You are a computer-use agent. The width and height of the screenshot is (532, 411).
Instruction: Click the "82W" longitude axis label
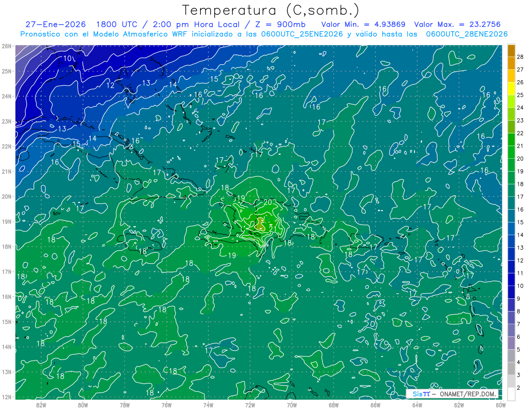click(x=41, y=405)
